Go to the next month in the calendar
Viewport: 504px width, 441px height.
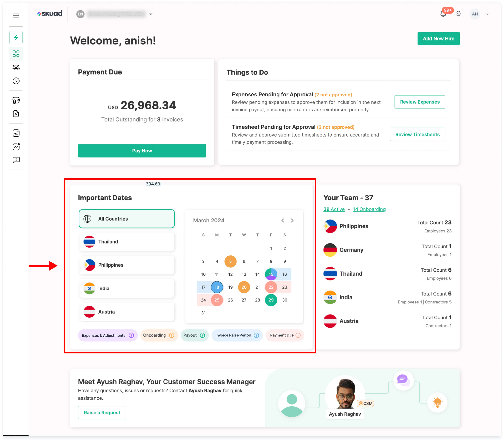292,220
